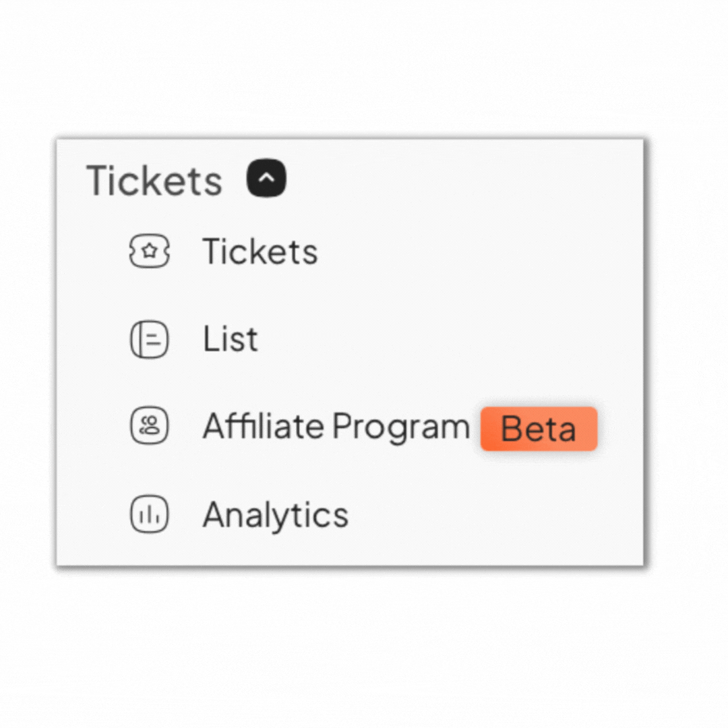This screenshot has height=728, width=728.
Task: Open the Tickets menu entry
Action: click(260, 251)
